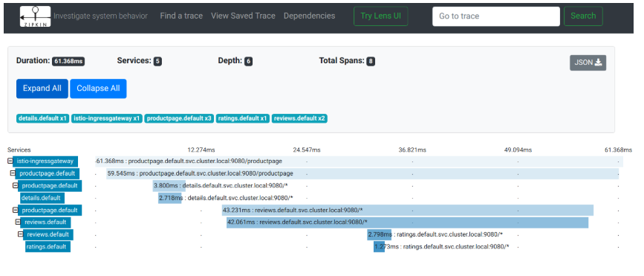Screen dimensions: 644x276
Task: Click the Depth count badge 6
Action: pos(248,61)
